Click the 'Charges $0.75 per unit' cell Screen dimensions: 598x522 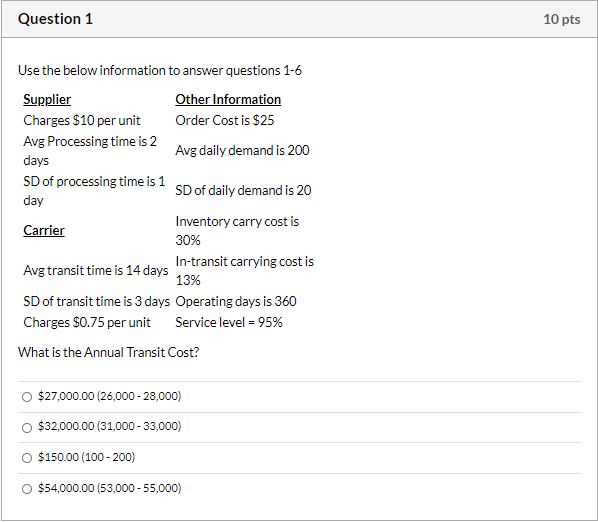coord(87,323)
